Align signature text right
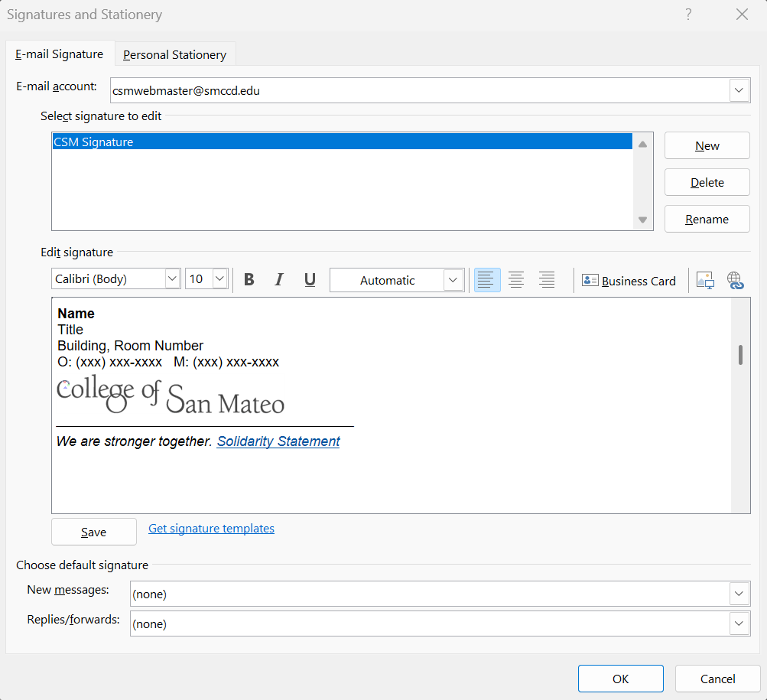 pos(547,280)
